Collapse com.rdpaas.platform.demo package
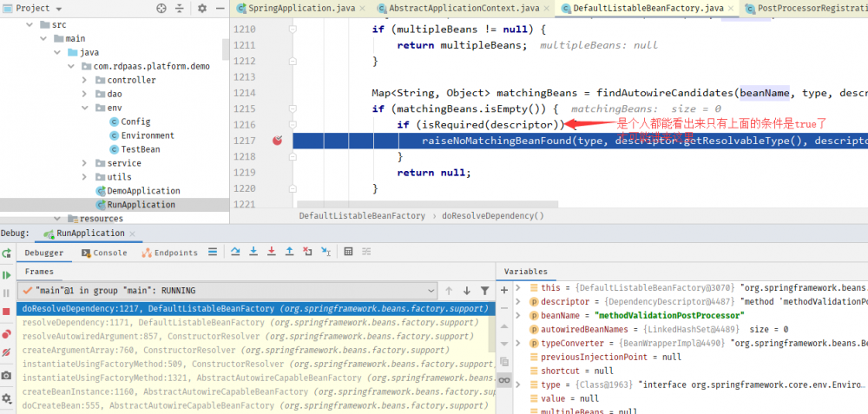This screenshot has height=414, width=868. [71, 67]
